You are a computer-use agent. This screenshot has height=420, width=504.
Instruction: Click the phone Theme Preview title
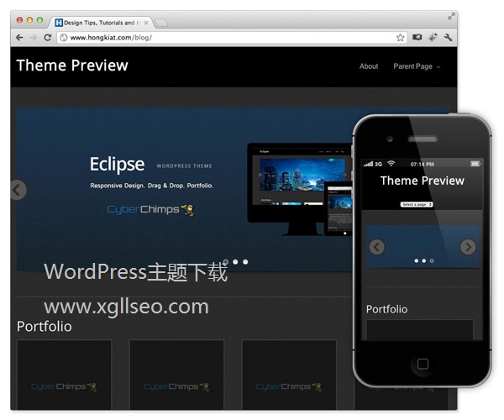[x=423, y=181]
